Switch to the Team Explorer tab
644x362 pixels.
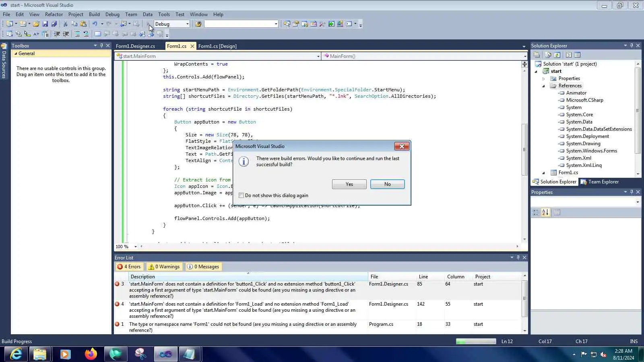click(600, 182)
